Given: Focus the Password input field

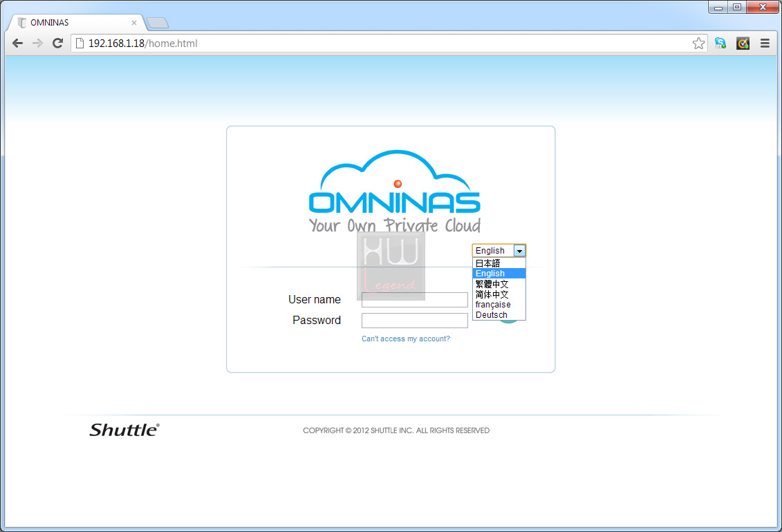Looking at the screenshot, I should point(414,321).
